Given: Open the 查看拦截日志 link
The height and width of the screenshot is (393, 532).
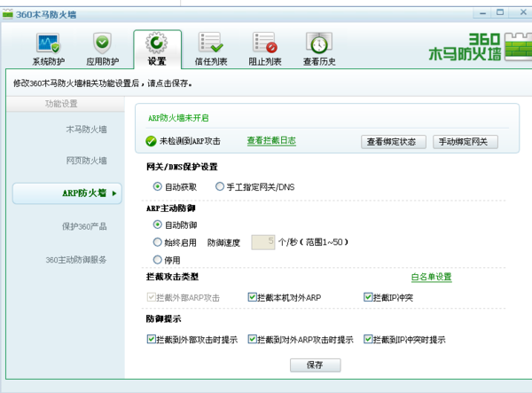Looking at the screenshot, I should coord(271,140).
